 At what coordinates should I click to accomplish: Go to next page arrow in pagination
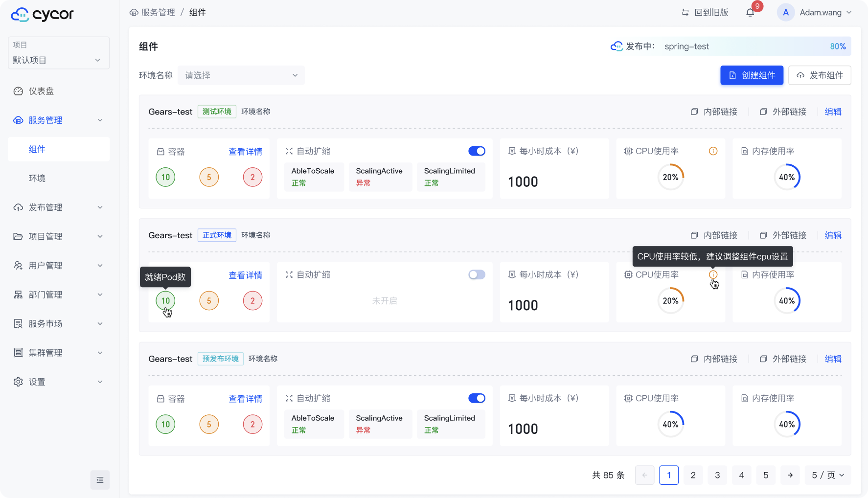790,475
